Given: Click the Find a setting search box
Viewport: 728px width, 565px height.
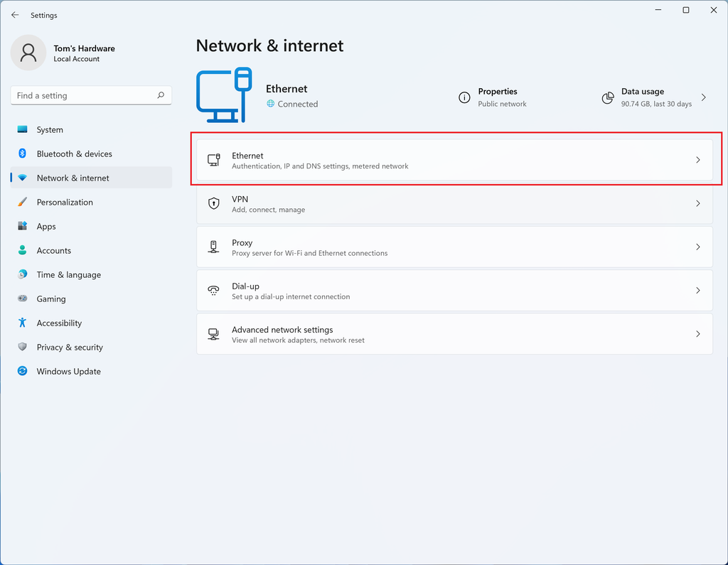Looking at the screenshot, I should [x=90, y=95].
